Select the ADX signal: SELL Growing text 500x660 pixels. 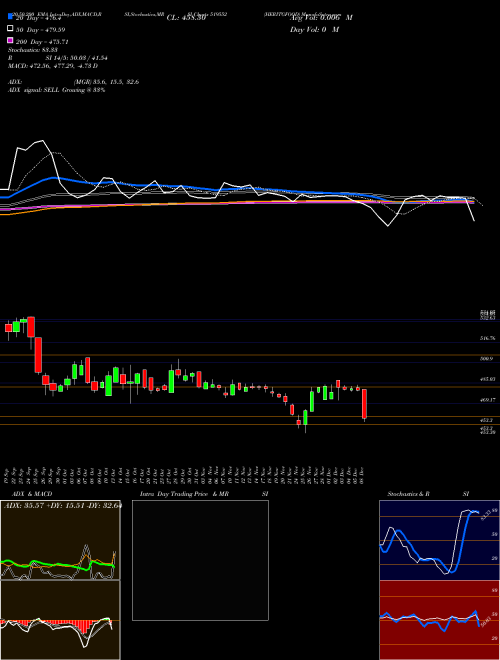[56, 90]
